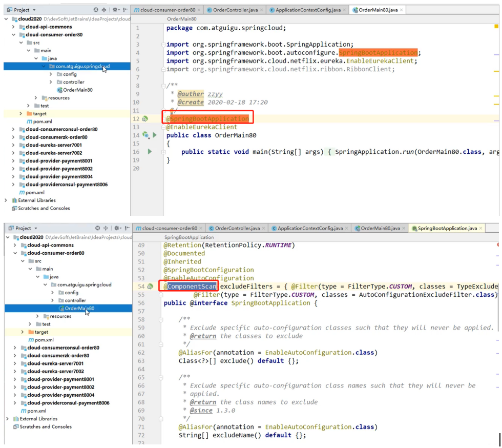Click gutter icon on line 54 beside @ComponentScan
The image size is (502, 448).
pos(150,287)
